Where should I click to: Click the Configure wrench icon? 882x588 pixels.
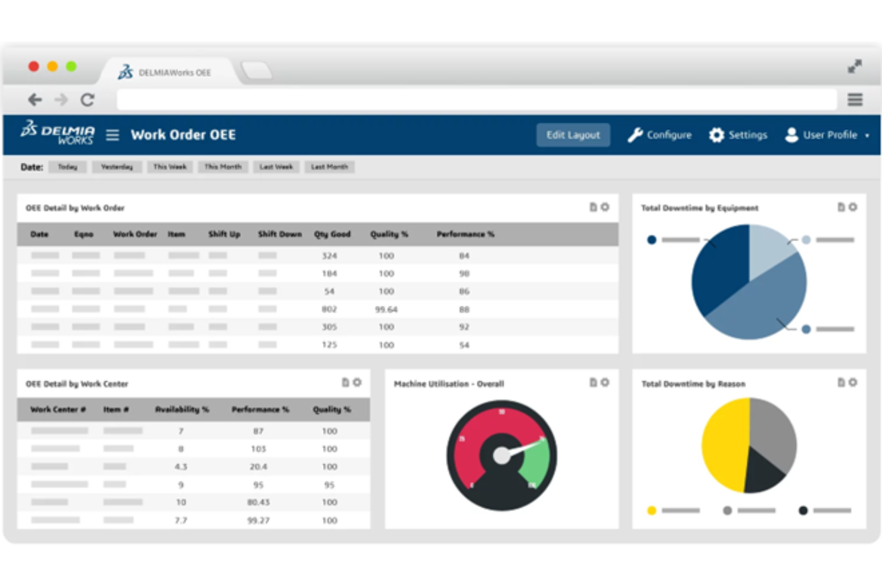tap(636, 135)
